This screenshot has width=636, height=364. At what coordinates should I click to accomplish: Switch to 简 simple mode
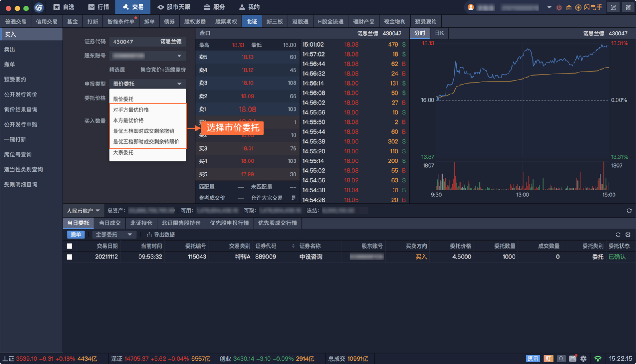coord(628,8)
